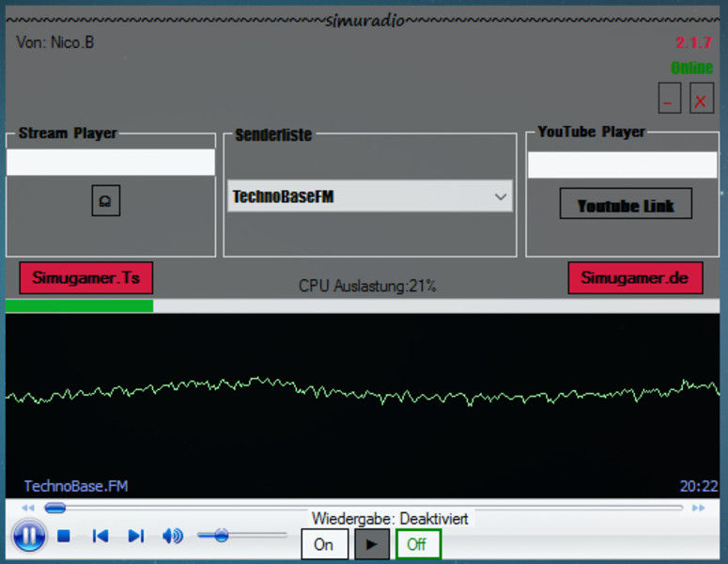Adjust the volume slider knob
This screenshot has height=564, width=728.
pos(222,535)
